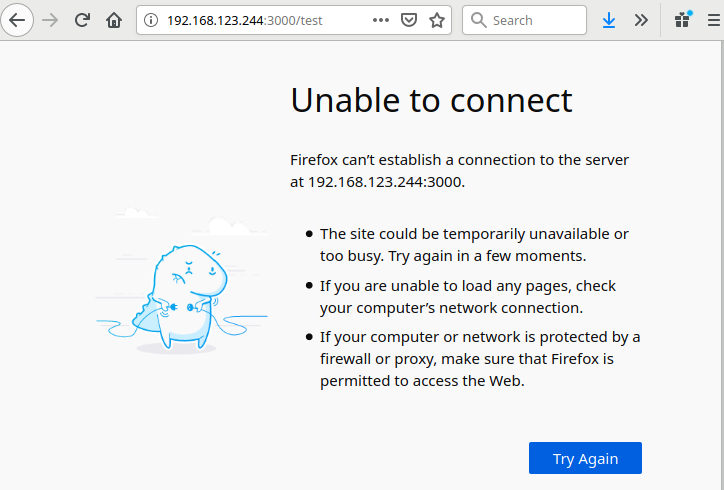The width and height of the screenshot is (724, 490).
Task: Open the What's New gift icon
Action: tap(683, 19)
